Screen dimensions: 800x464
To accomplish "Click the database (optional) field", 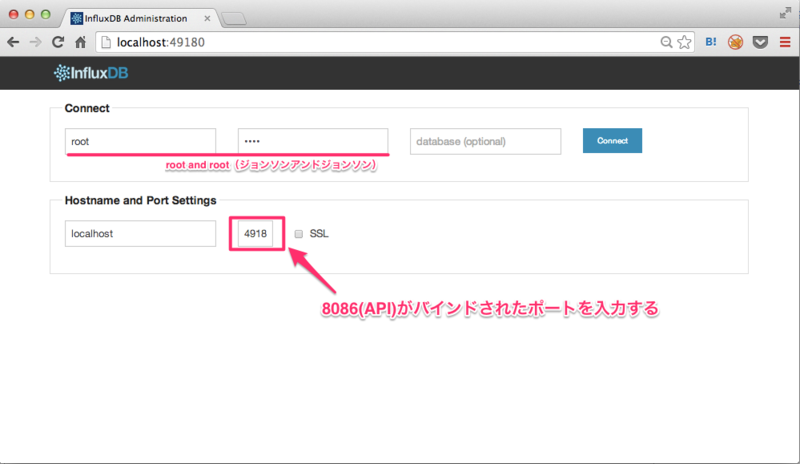I will click(x=485, y=141).
